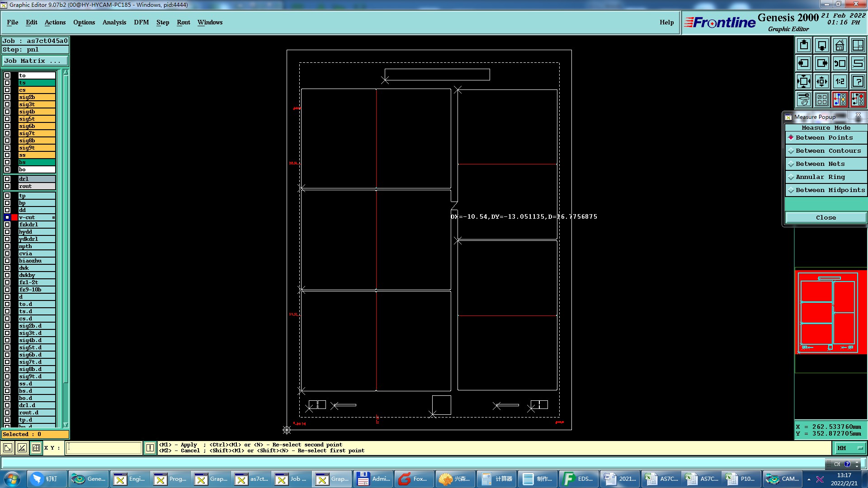The height and width of the screenshot is (488, 868).
Task: Click the home view icon
Action: click(840, 45)
